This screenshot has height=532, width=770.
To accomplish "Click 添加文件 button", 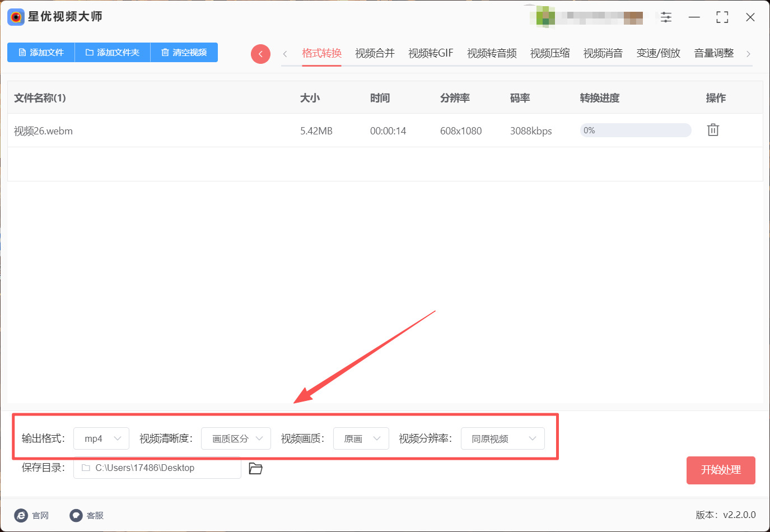I will point(41,52).
